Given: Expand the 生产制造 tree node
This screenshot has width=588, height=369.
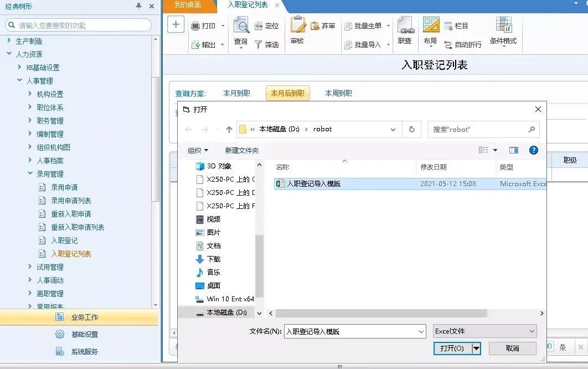Looking at the screenshot, I should pos(9,40).
